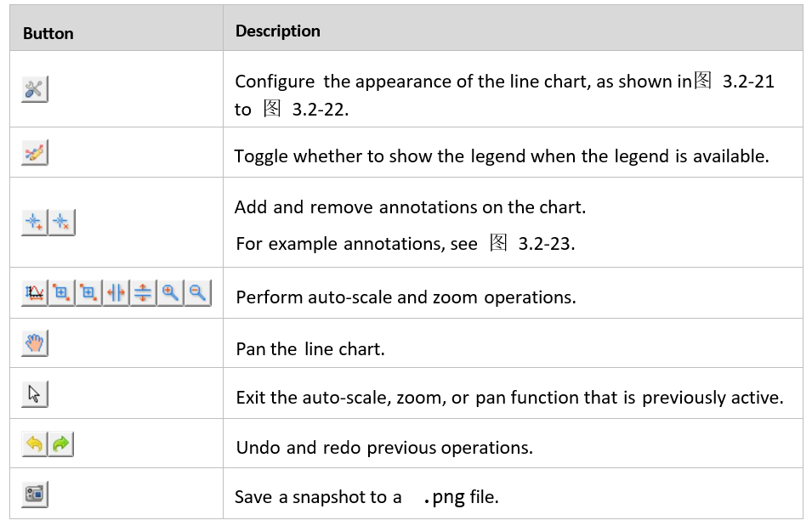Click the remove annotation icon

tap(61, 222)
